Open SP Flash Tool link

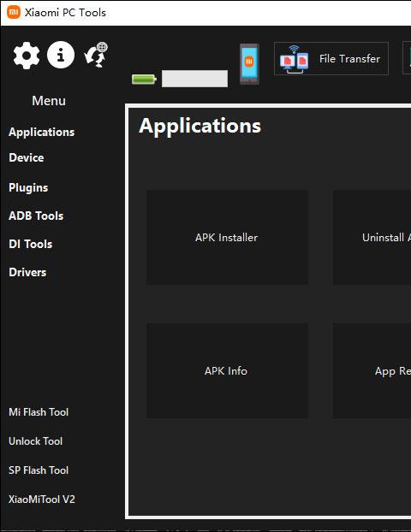[x=39, y=470]
